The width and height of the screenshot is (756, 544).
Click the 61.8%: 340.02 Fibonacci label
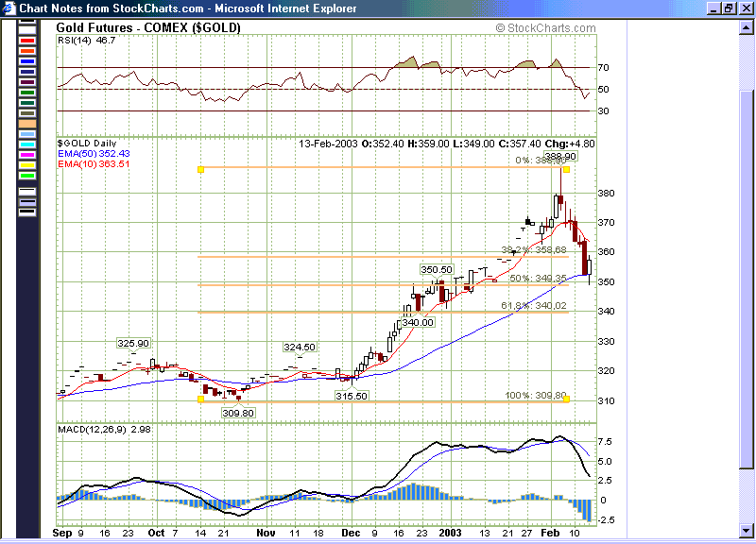click(534, 305)
